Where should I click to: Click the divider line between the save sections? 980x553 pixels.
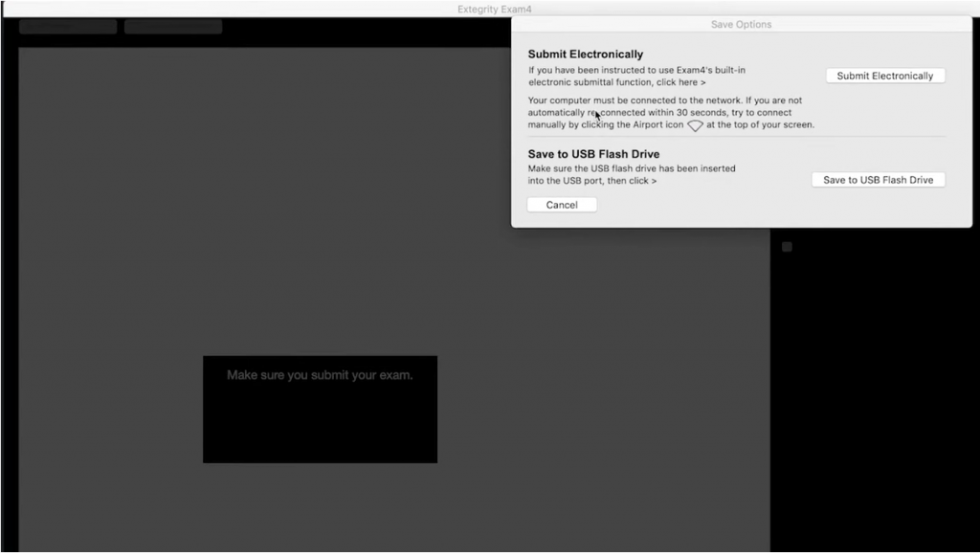[736, 137]
